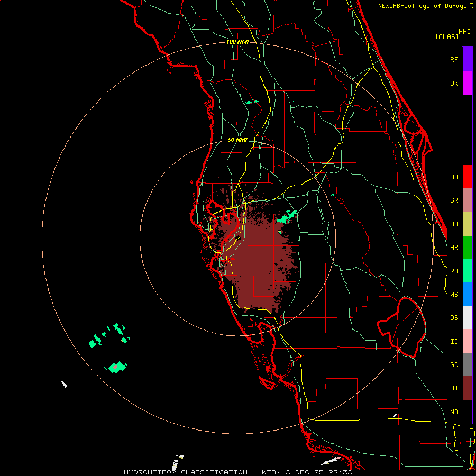Click the gray GC legend color swatch
The height and width of the screenshot is (476, 476).
[467, 364]
